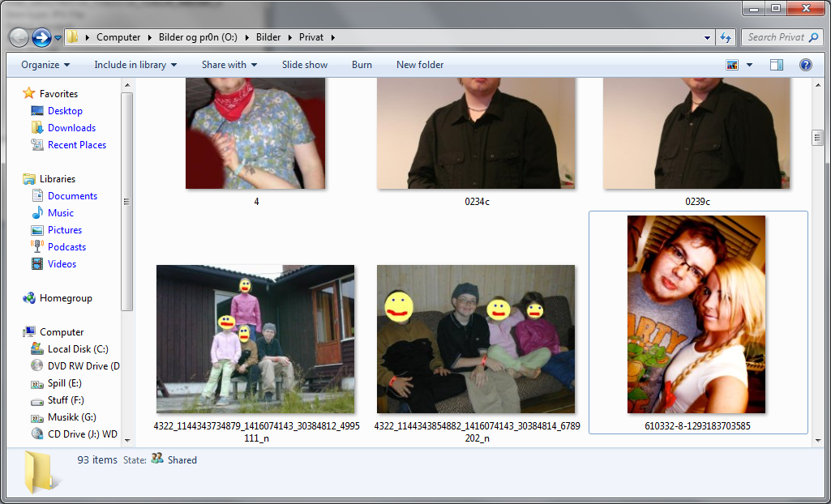Go back with the Back arrow button
This screenshot has width=831, height=504.
pos(19,37)
